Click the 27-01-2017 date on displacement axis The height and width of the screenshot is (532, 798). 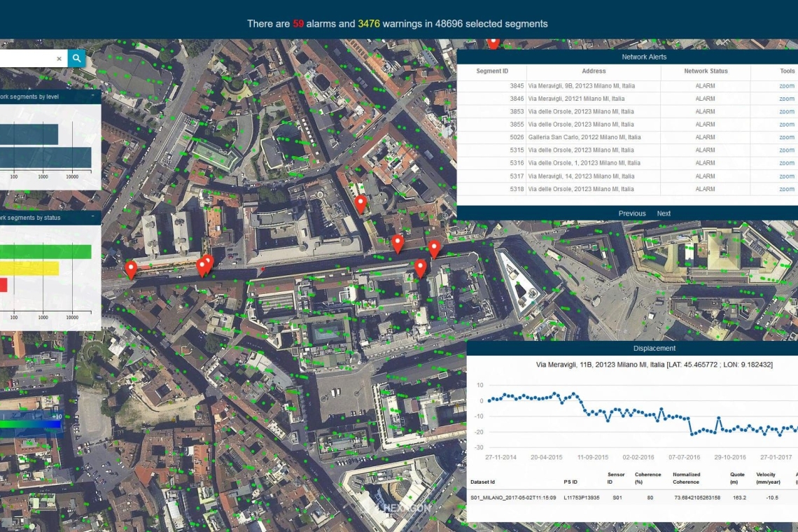coord(776,457)
